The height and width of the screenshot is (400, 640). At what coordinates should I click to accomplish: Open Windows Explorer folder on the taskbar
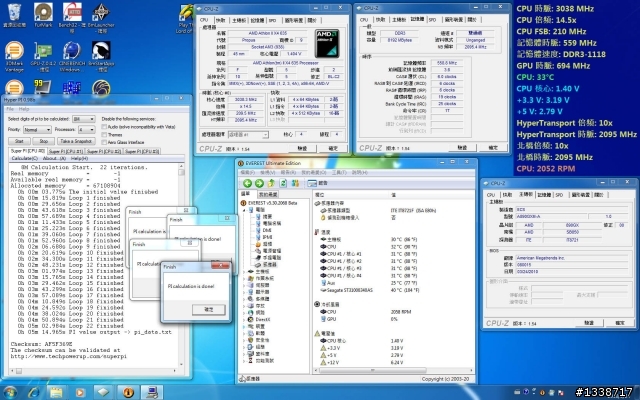[x=56, y=392]
